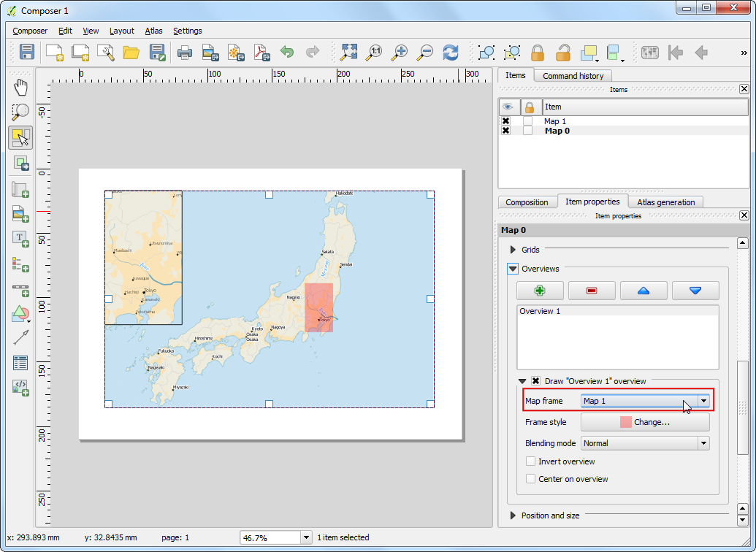This screenshot has width=756, height=552.
Task: Open the Layout menu
Action: [x=121, y=31]
